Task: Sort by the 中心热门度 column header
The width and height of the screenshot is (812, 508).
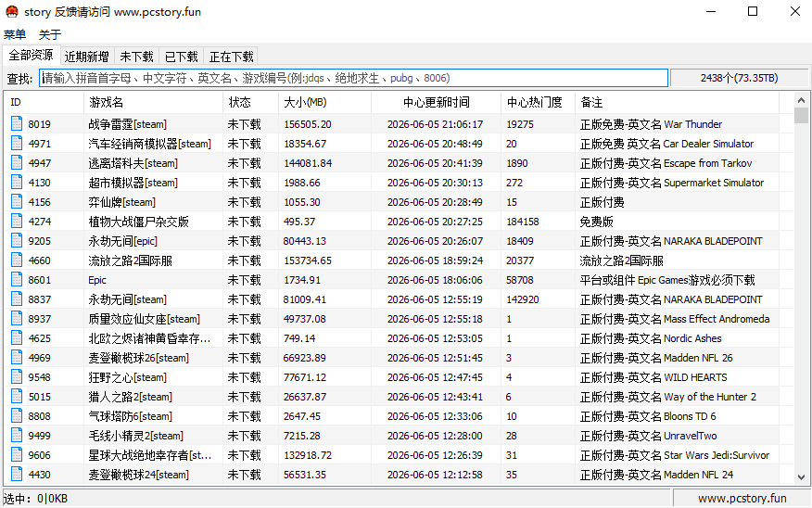Action: pyautogui.click(x=538, y=102)
